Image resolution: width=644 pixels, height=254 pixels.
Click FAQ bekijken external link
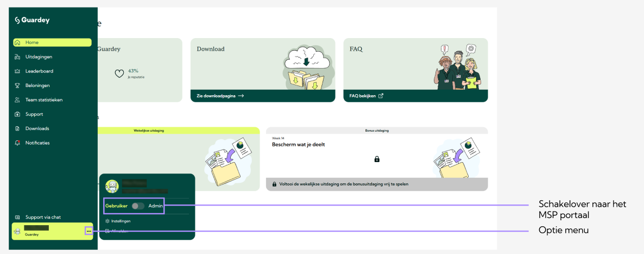tap(367, 96)
